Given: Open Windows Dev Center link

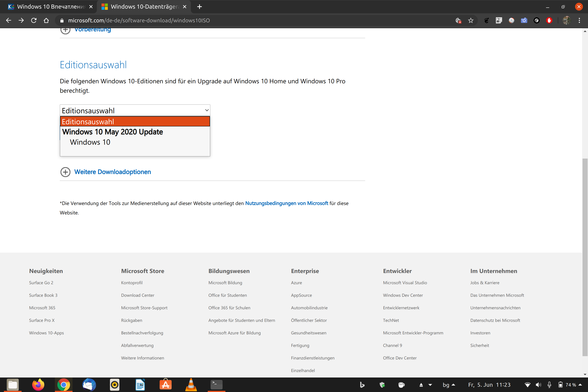Looking at the screenshot, I should (403, 295).
